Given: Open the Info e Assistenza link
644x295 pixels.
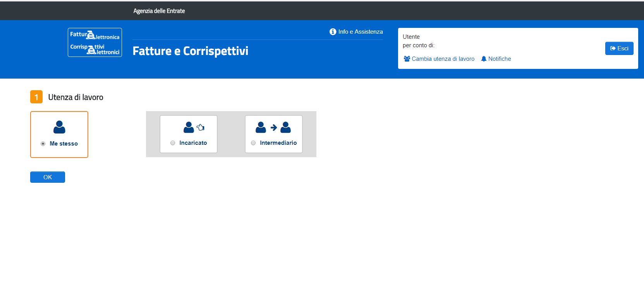Looking at the screenshot, I should pos(360,32).
